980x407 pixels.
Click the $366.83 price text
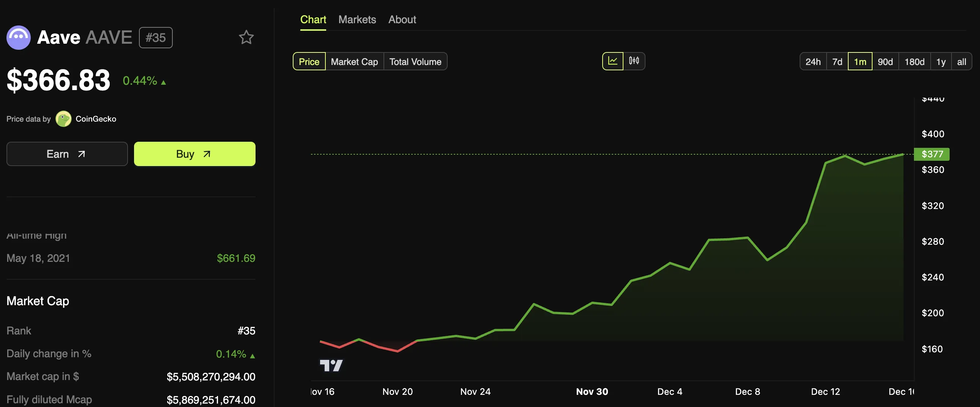point(58,80)
